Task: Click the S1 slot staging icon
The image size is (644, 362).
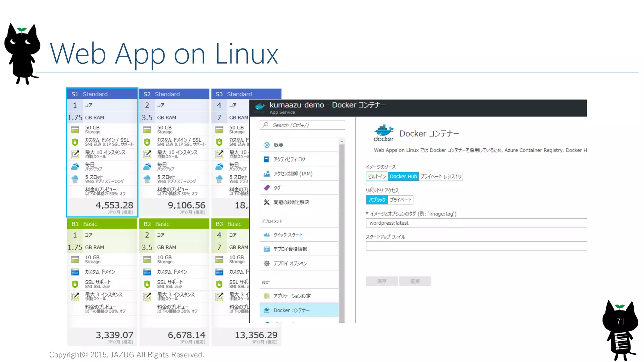Action: coord(75,179)
